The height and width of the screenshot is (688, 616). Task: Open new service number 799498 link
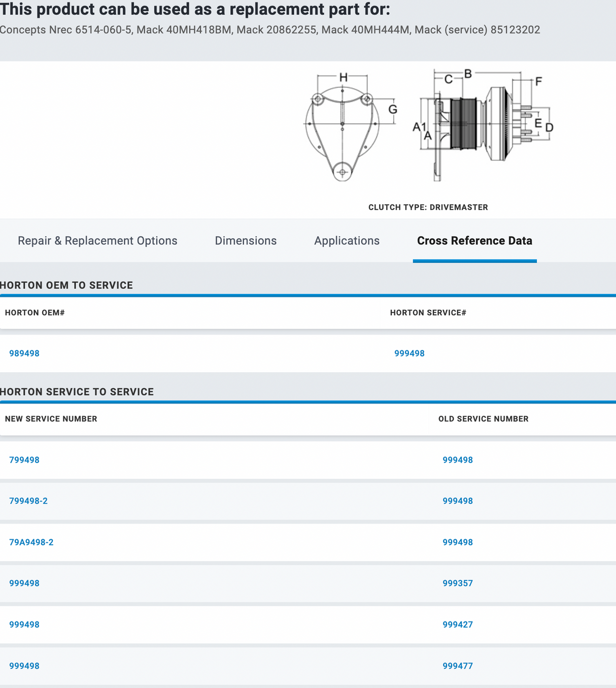24,460
